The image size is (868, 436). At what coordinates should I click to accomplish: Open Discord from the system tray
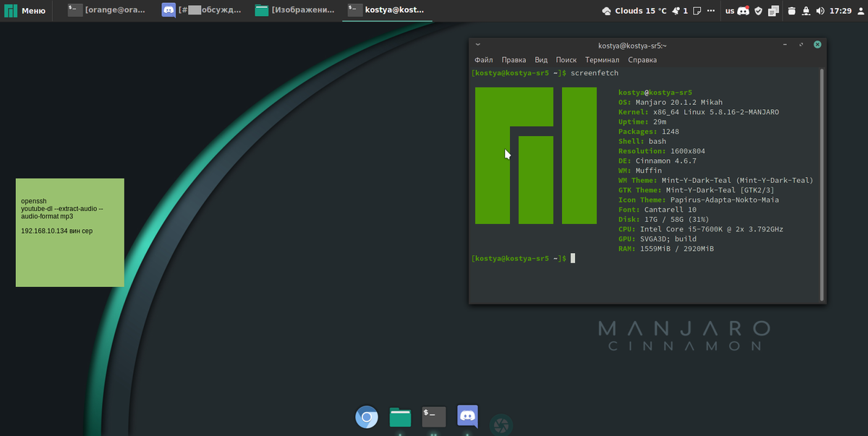[x=743, y=10]
